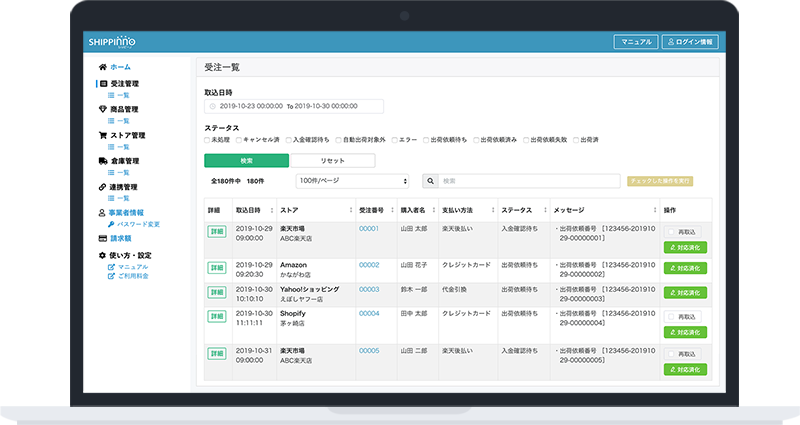Open 請求額 in the sidebar menu

121,238
